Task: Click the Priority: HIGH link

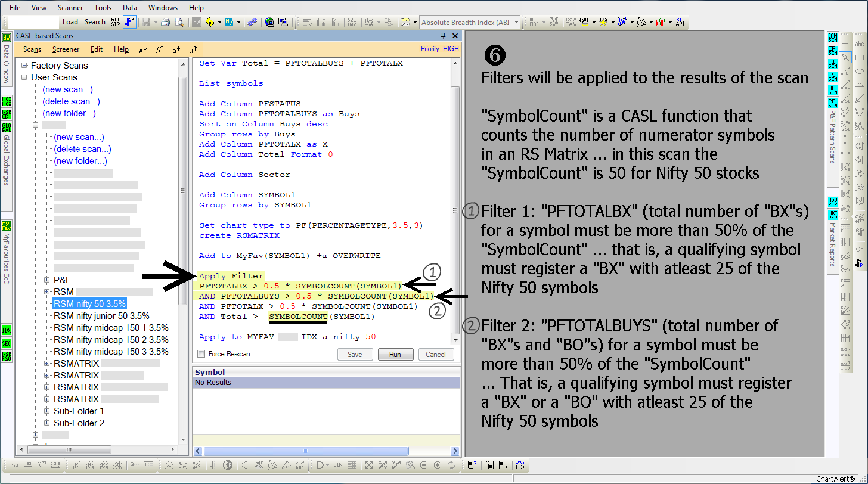Action: pos(439,49)
